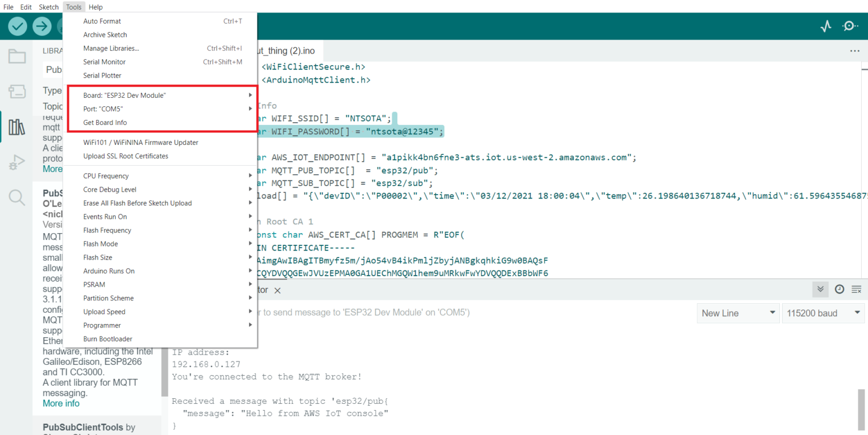Select the Library Manager icon in the sidebar
Image resolution: width=868 pixels, height=435 pixels.
coord(17,127)
